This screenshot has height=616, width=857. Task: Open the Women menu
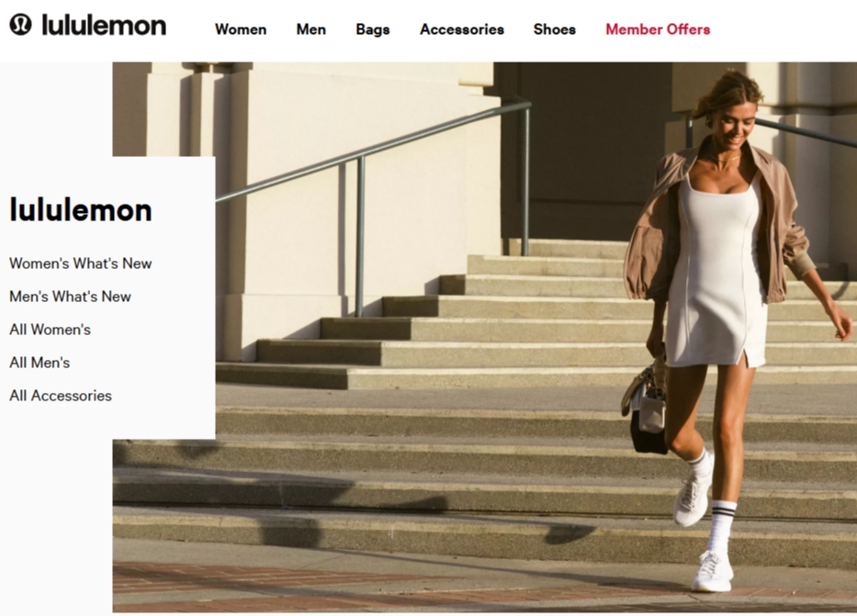[241, 29]
